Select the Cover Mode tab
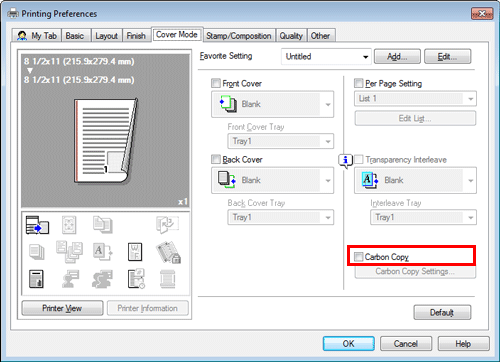This screenshot has width=500, height=362. [x=177, y=34]
